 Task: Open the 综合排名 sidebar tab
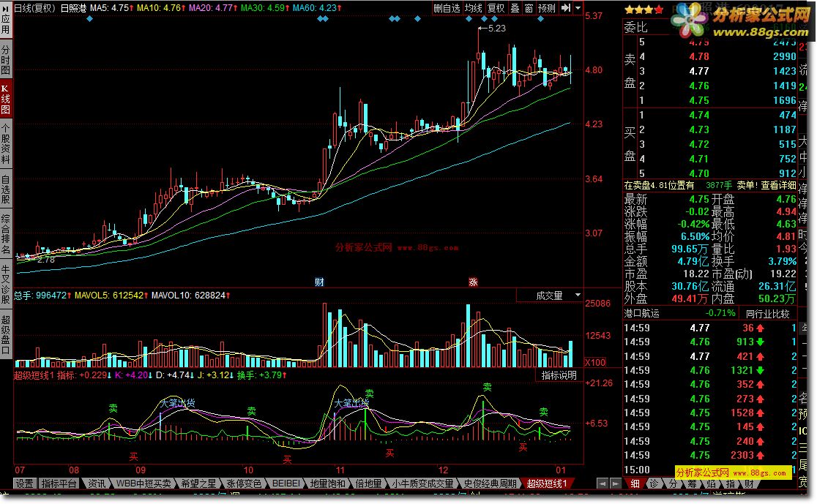pos(6,234)
